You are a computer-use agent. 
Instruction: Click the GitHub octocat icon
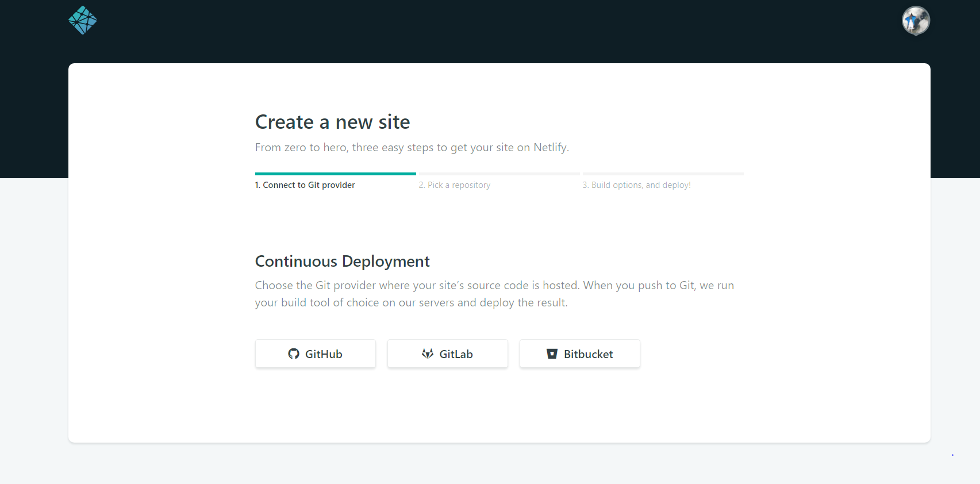[294, 354]
